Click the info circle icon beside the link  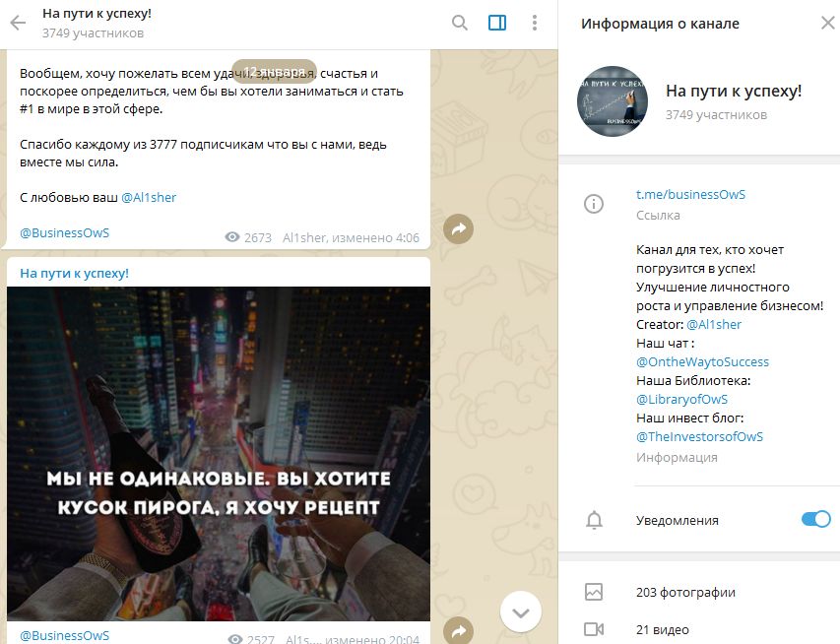pyautogui.click(x=594, y=204)
